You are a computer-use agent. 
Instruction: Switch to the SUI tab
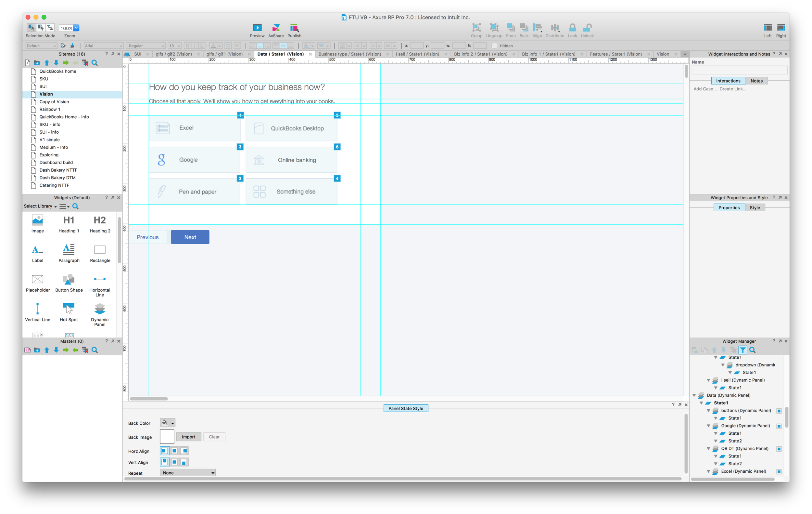pos(138,54)
